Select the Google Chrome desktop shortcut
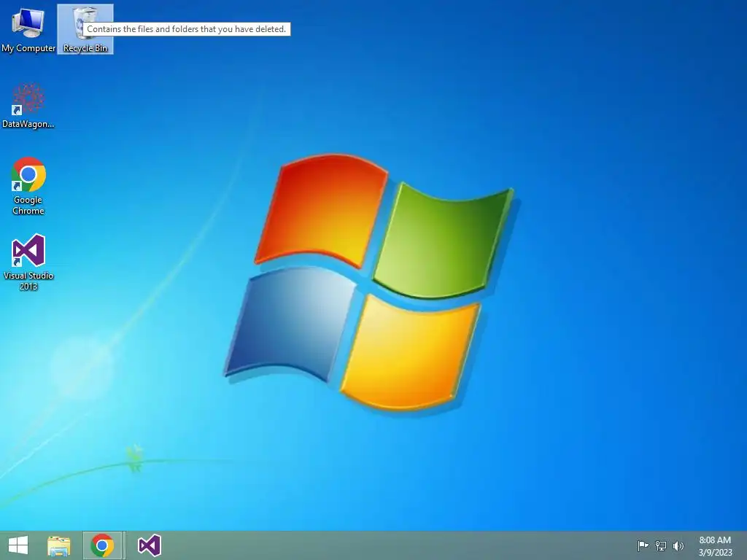The height and width of the screenshot is (560, 747). (x=28, y=186)
